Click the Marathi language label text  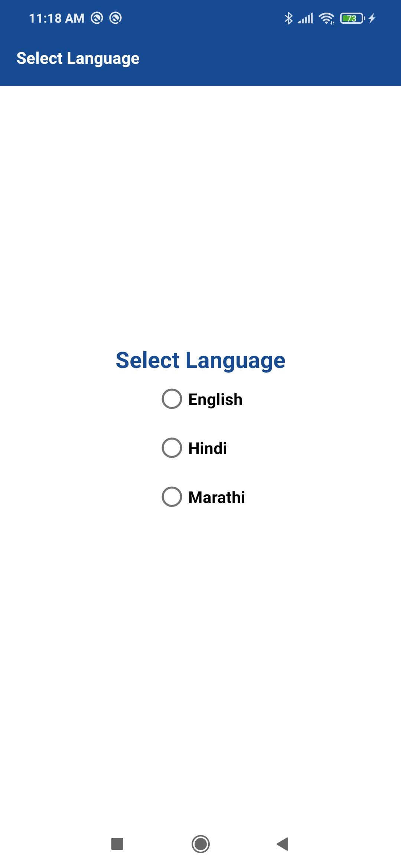[x=217, y=497]
